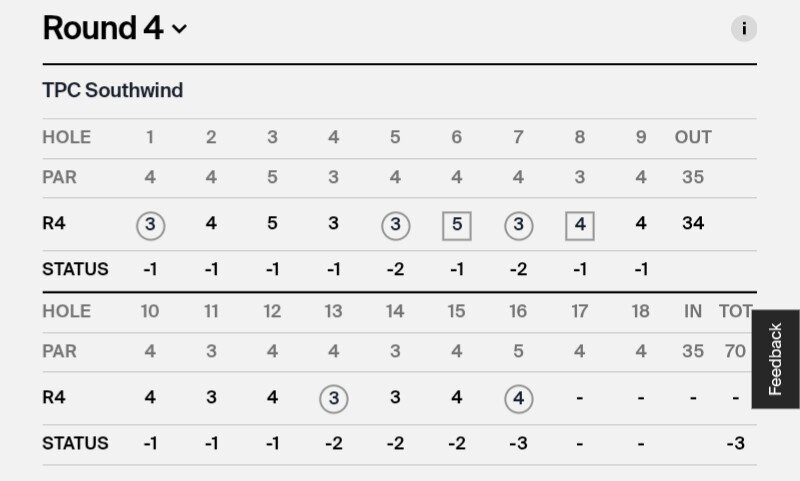The image size is (800, 481).
Task: Click the TOT status of -3
Action: pos(735,443)
